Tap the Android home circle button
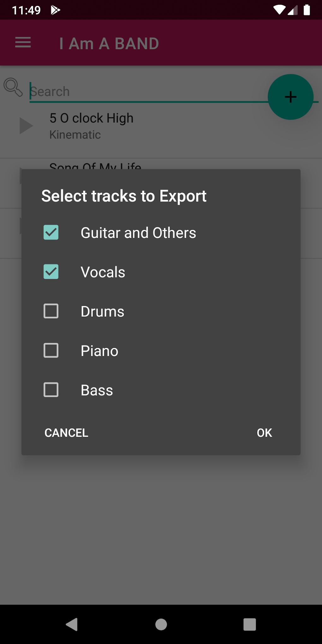The image size is (322, 644). click(x=161, y=624)
